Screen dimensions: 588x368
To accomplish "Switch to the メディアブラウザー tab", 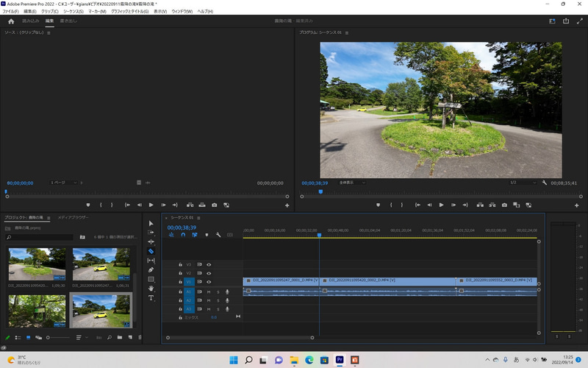I will pos(73,218).
